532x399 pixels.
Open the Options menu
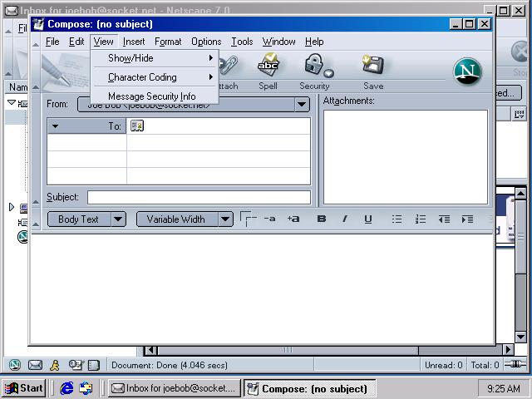[x=206, y=42]
